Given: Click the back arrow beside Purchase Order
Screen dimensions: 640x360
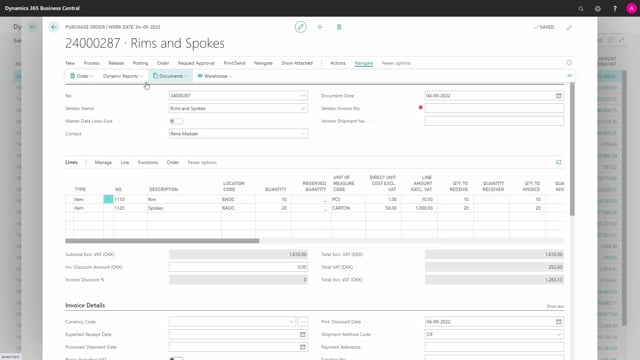Looking at the screenshot, I should pyautogui.click(x=53, y=27).
